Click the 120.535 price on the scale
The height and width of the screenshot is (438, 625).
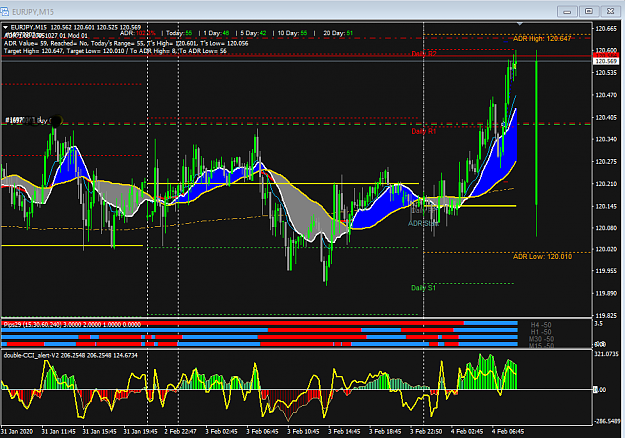[x=606, y=73]
